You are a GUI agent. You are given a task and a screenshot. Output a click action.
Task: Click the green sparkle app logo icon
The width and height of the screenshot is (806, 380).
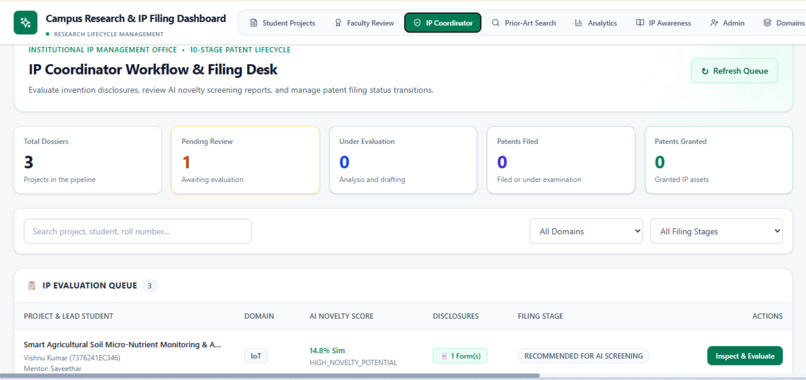point(25,23)
